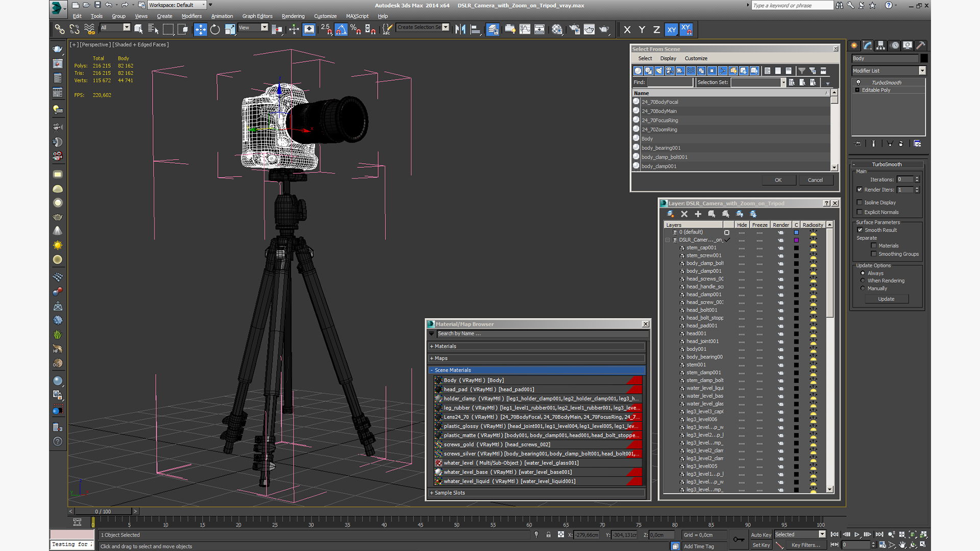
Task: Toggle Angle Snap in toolbar
Action: pos(341,29)
